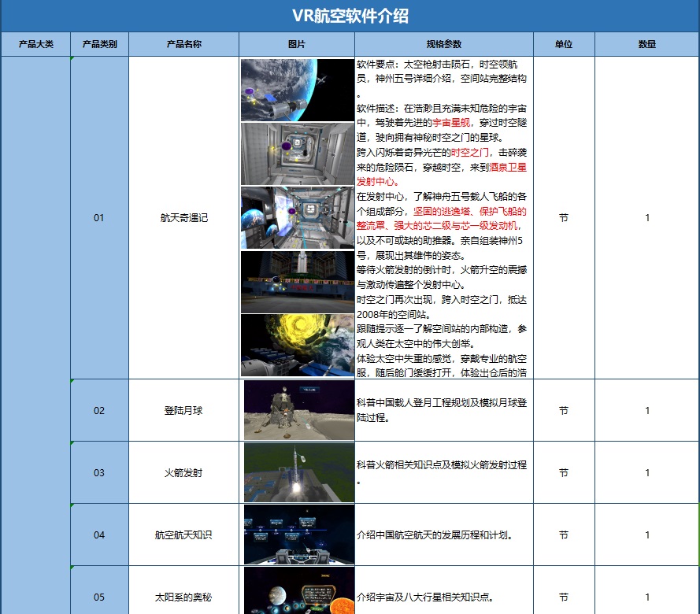
Task: Click the solar system planets image
Action: pyautogui.click(x=299, y=590)
